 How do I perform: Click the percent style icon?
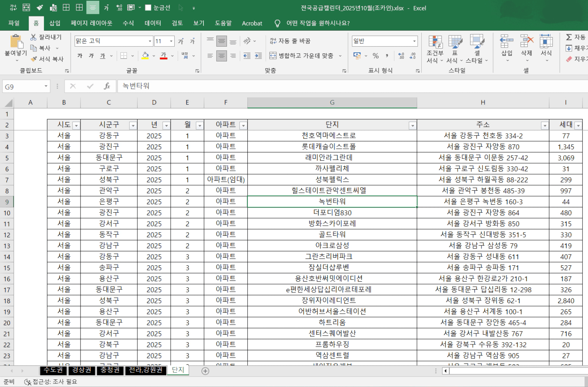(375, 56)
